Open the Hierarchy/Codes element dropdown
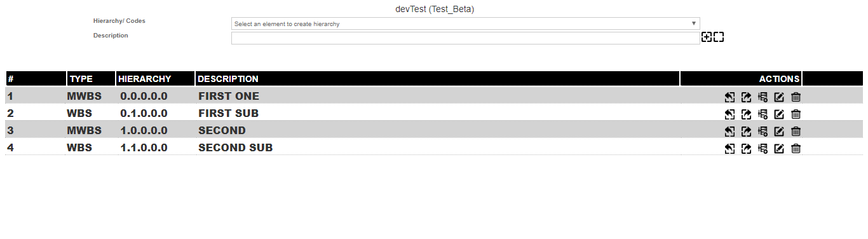 pyautogui.click(x=465, y=24)
